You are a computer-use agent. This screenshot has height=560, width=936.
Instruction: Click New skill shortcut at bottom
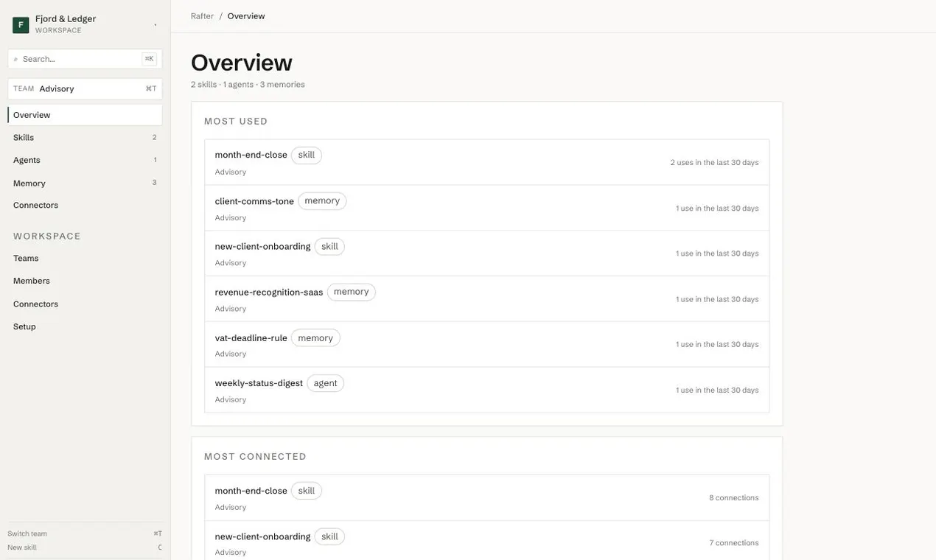pos(85,547)
